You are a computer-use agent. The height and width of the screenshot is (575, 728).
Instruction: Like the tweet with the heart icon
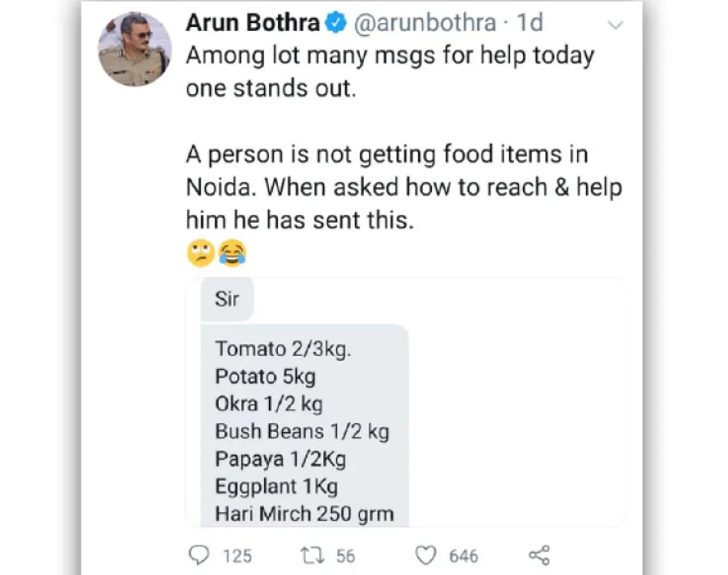(425, 556)
